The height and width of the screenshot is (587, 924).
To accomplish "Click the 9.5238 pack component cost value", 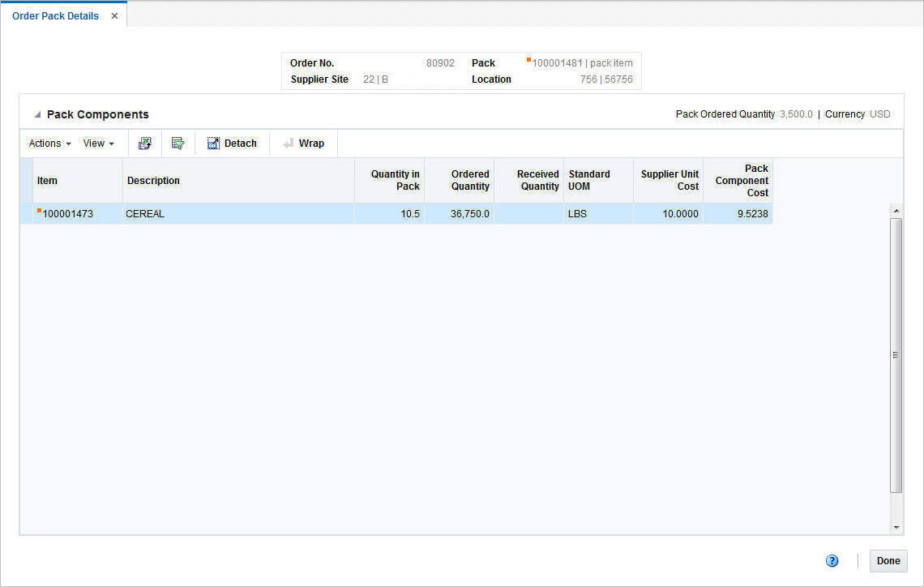I will click(752, 214).
